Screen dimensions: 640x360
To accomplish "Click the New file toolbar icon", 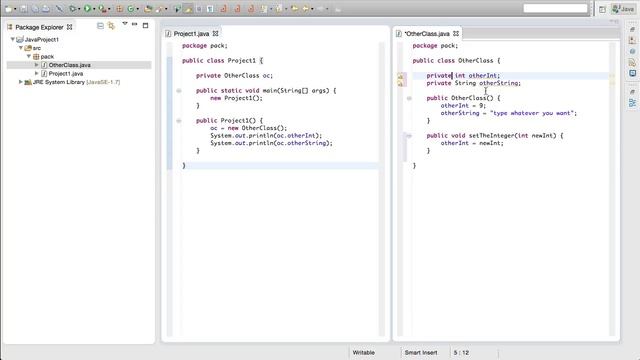I will (x=9, y=9).
